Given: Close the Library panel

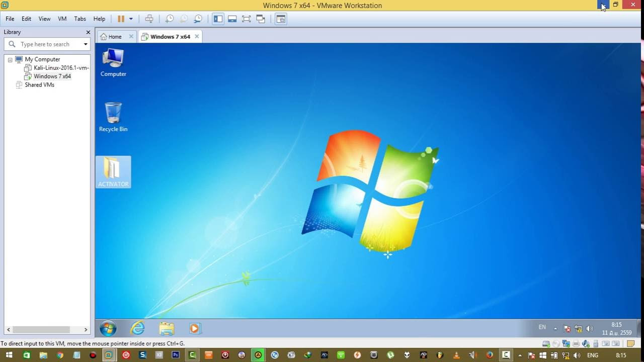Looking at the screenshot, I should (x=88, y=32).
